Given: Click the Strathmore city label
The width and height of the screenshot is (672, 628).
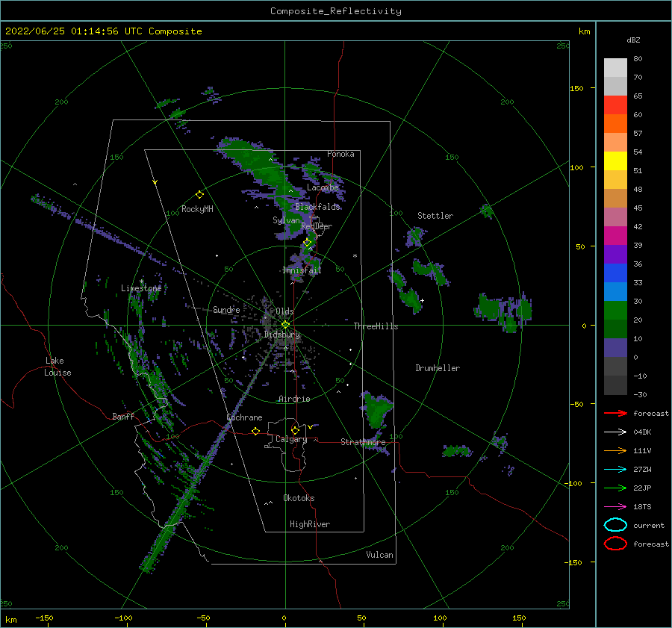Looking at the screenshot, I should [x=363, y=442].
